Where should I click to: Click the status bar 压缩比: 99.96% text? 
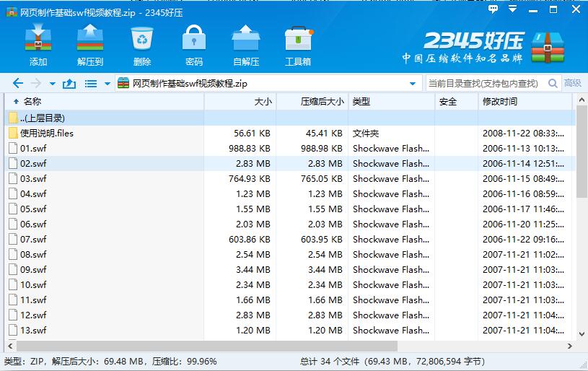click(x=185, y=362)
